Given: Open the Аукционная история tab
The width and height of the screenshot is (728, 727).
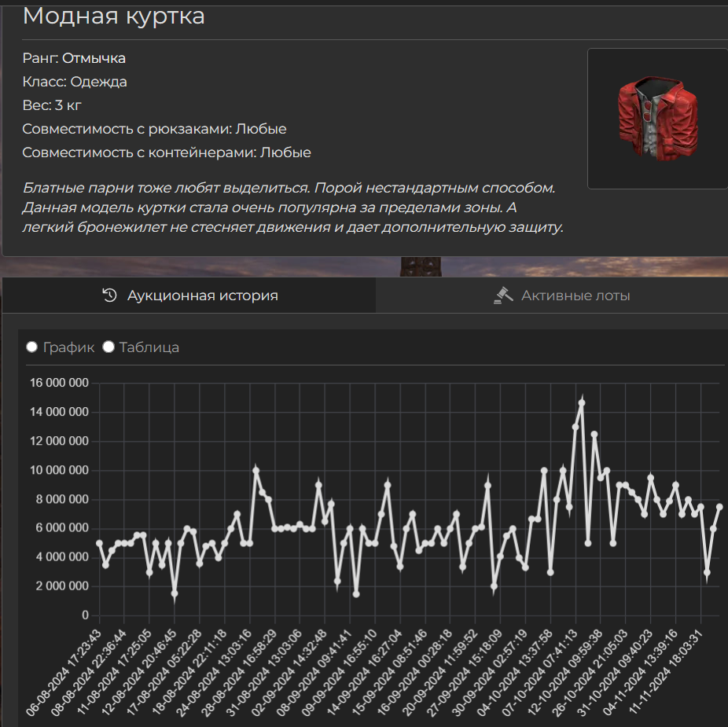Looking at the screenshot, I should coord(189,296).
